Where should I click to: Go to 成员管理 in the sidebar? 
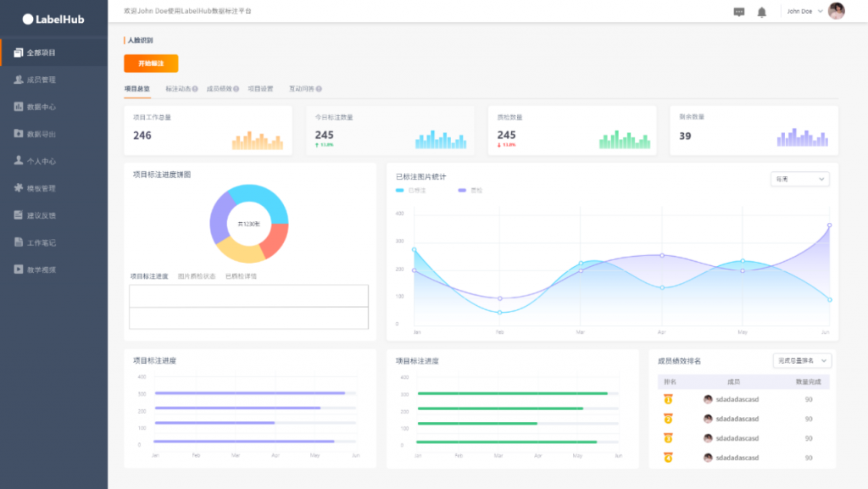pos(53,80)
